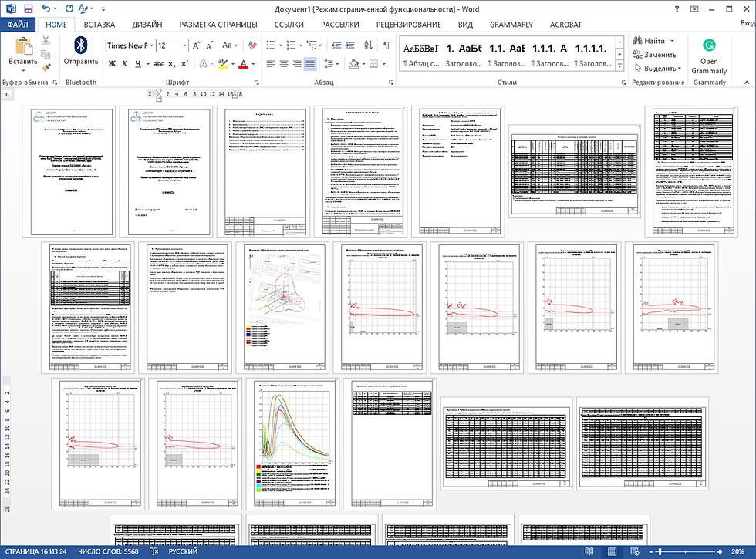Apply yellow text highlight color

click(223, 63)
